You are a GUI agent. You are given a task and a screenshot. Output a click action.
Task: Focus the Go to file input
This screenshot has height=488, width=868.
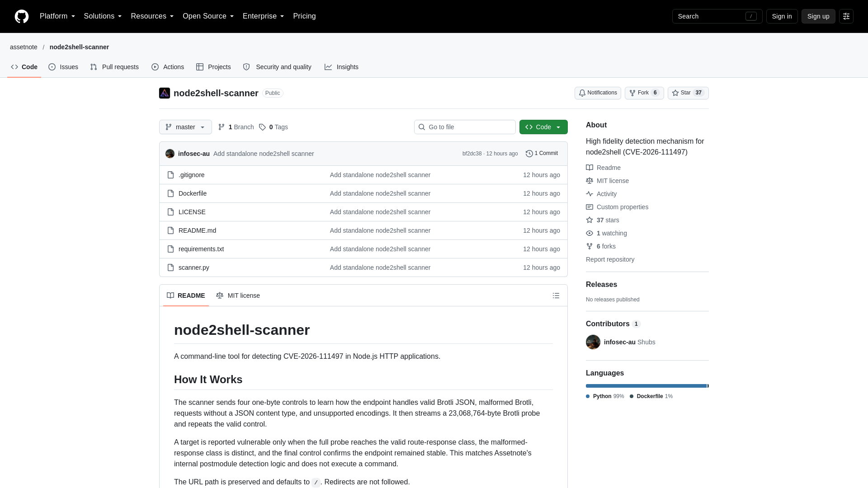465,127
